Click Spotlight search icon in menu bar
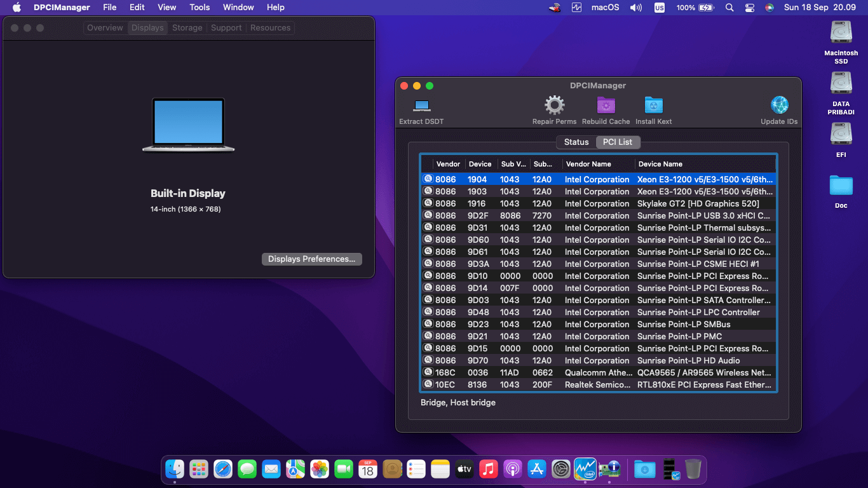 (x=729, y=8)
